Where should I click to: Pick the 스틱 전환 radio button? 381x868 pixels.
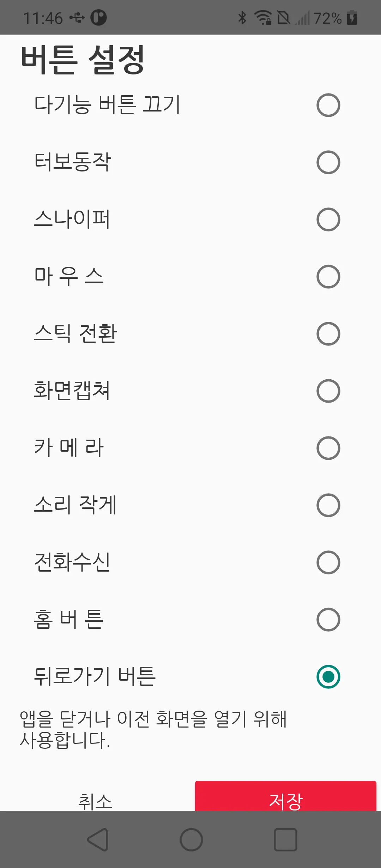pyautogui.click(x=328, y=334)
